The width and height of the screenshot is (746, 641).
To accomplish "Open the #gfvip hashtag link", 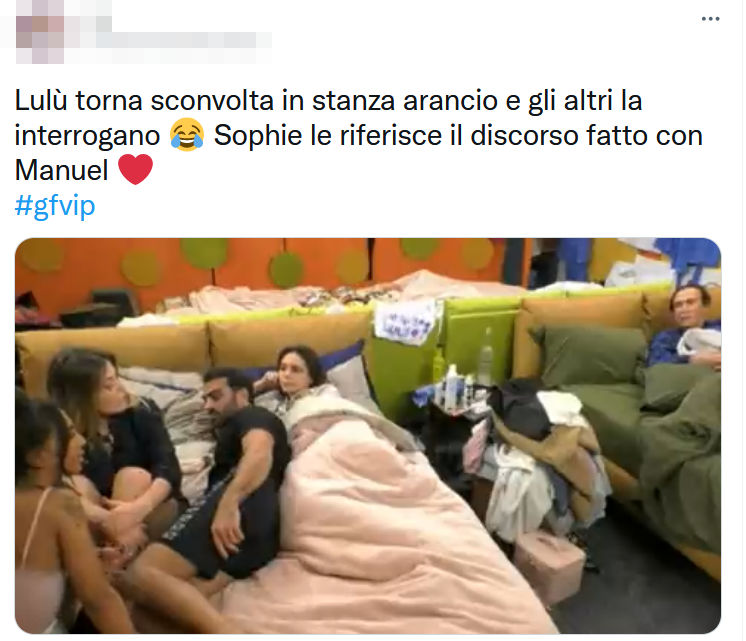I will point(55,206).
